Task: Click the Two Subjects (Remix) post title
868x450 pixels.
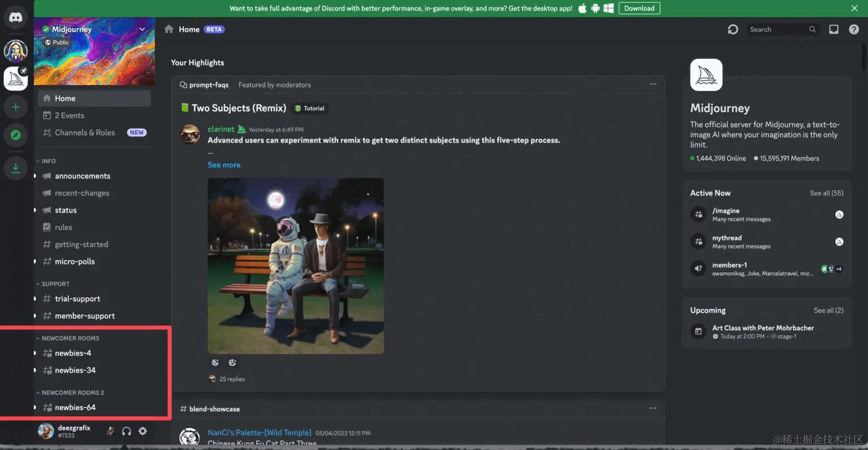Action: (x=238, y=108)
